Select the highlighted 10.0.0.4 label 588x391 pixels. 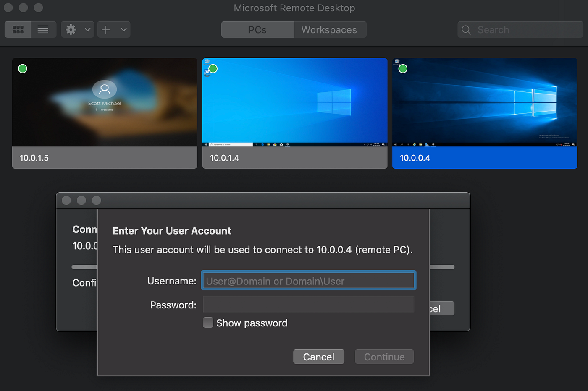415,158
